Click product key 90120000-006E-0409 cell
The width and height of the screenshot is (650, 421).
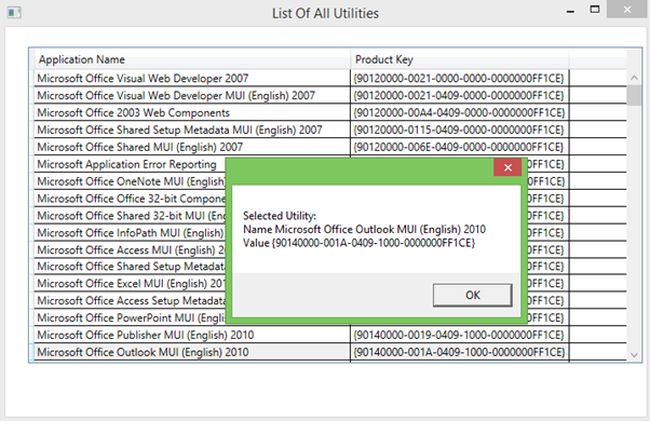click(460, 147)
